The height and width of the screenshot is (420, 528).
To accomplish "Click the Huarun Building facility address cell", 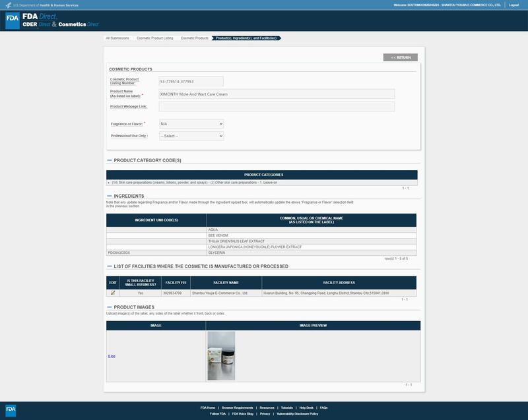I will (x=339, y=293).
